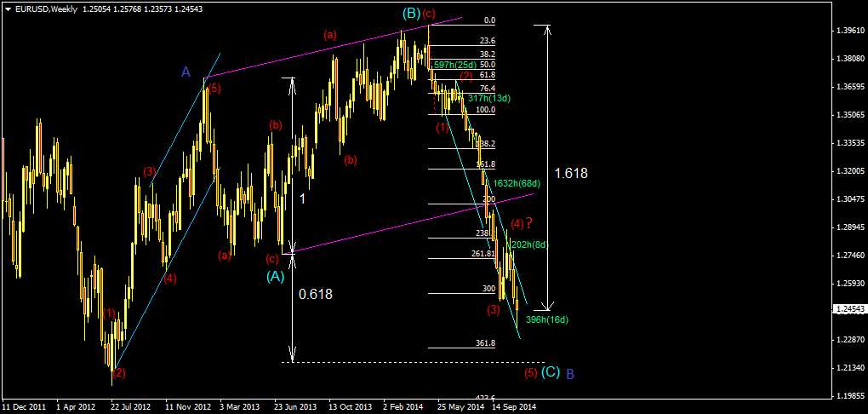868x414 pixels.
Task: Click the 23.6 Fibonacci level label
Action: click(x=487, y=41)
